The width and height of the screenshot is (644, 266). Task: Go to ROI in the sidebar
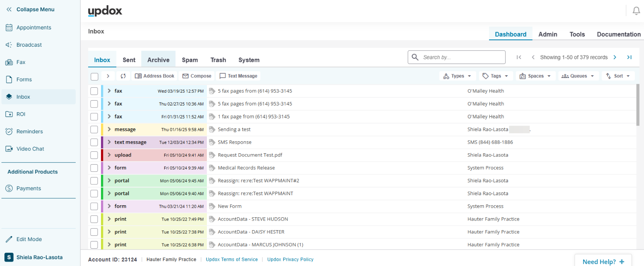[x=21, y=114]
